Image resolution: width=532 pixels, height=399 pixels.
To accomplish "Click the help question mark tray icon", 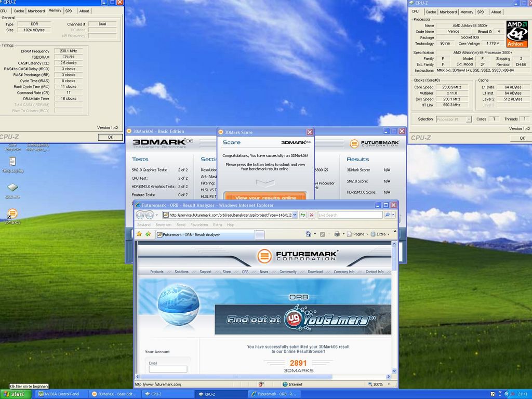I will pos(493,394).
